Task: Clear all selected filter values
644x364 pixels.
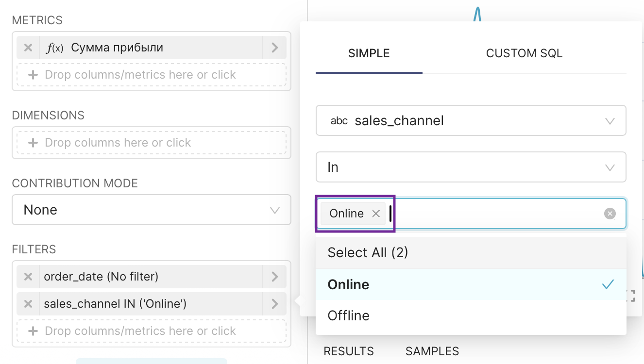Action: pyautogui.click(x=610, y=214)
